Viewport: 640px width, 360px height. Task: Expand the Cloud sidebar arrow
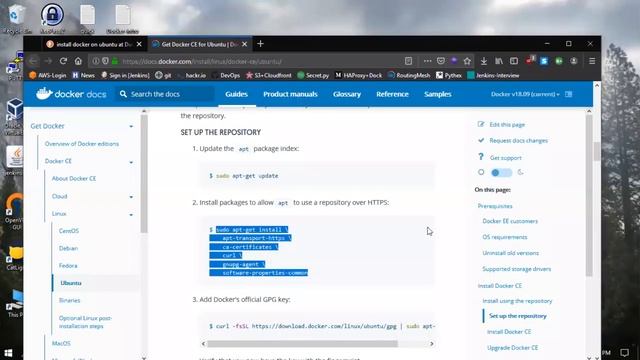(x=131, y=197)
